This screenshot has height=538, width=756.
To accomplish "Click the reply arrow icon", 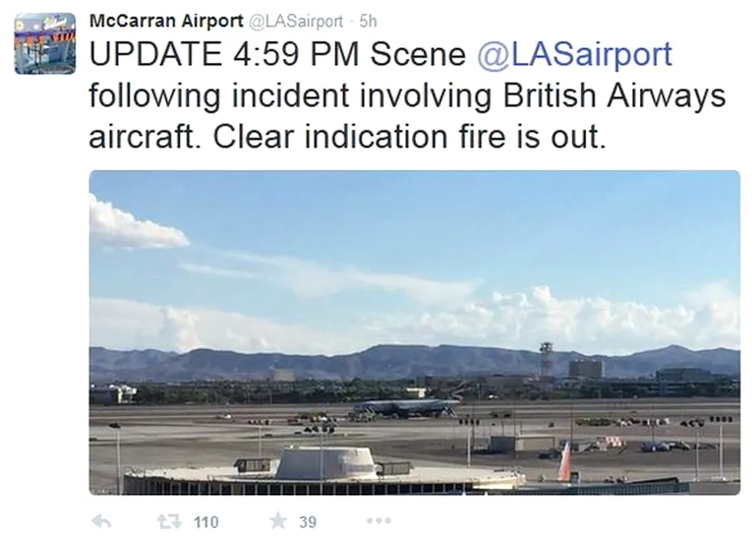I will (101, 522).
